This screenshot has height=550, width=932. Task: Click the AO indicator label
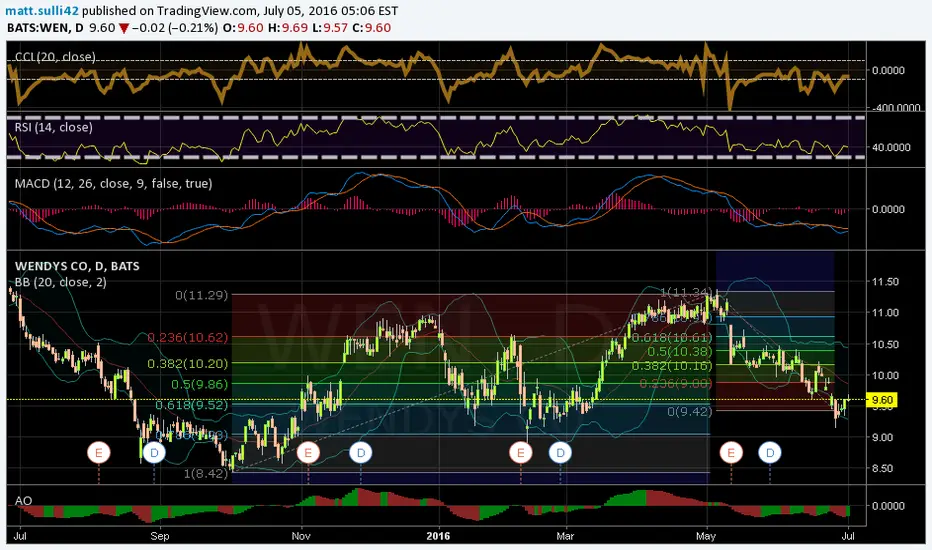23,501
